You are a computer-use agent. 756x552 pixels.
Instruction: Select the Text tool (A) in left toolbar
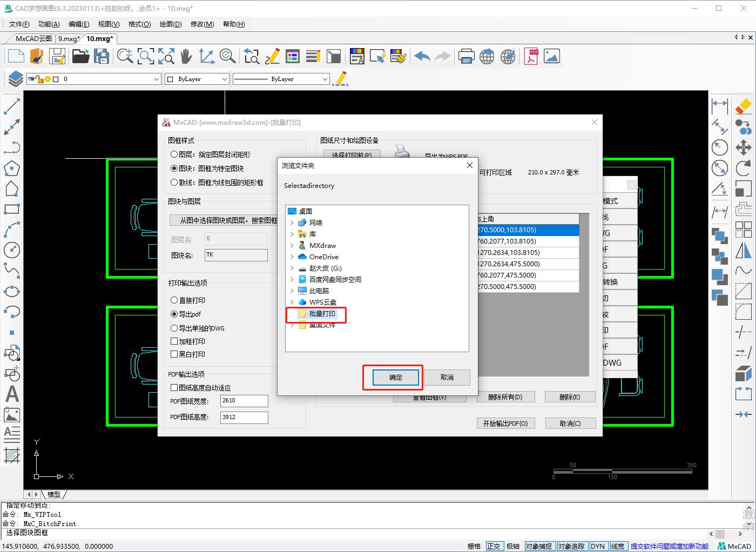(x=12, y=394)
